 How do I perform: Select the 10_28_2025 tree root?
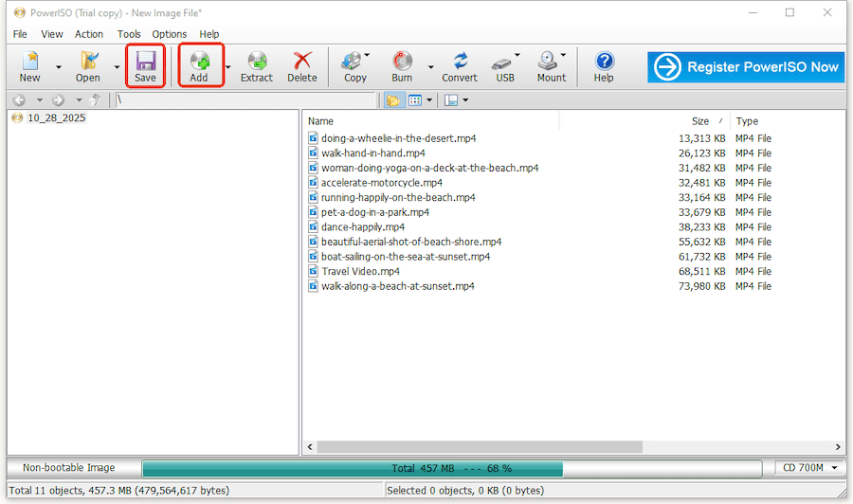tap(57, 118)
